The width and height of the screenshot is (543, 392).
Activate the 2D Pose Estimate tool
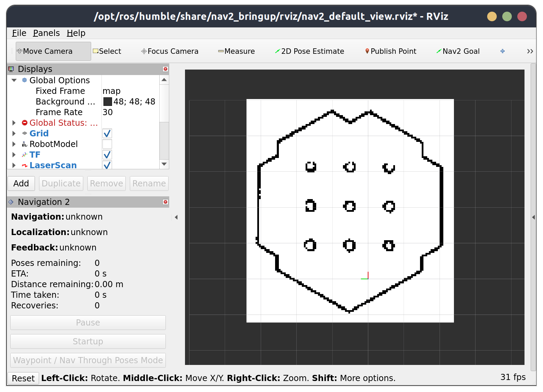pos(309,51)
